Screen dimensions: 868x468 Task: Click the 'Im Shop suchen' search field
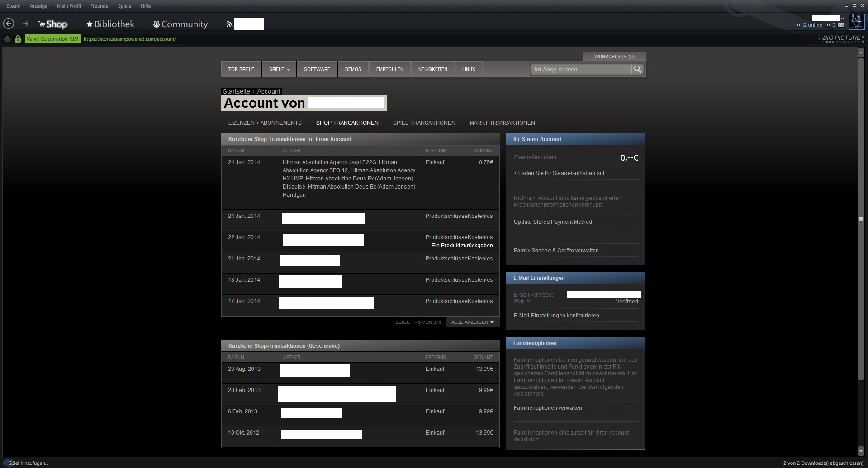581,69
